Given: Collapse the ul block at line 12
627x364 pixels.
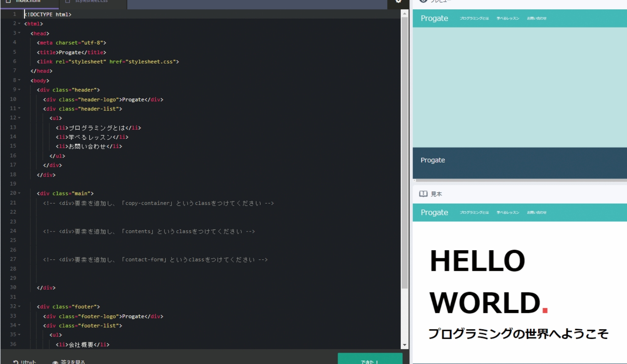Looking at the screenshot, I should point(19,118).
